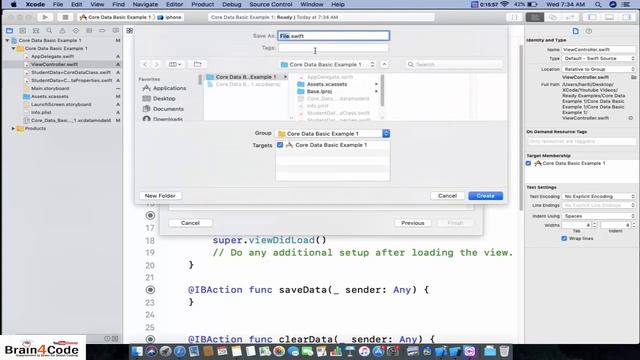Collapse the Core Data Basic Example 1 project root
Screen dimensions: 640x360
click(x=7, y=40)
